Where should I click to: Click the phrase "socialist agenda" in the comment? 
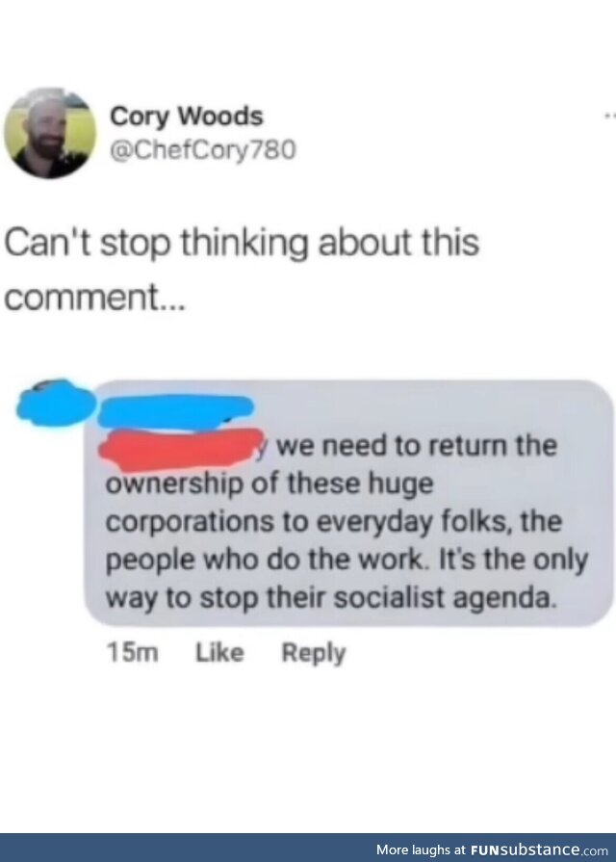445,597
